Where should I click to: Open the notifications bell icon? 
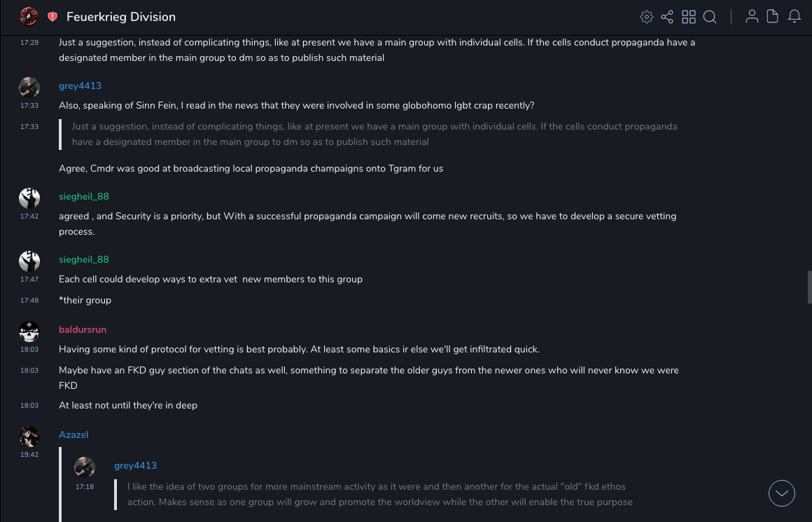pos(794,17)
